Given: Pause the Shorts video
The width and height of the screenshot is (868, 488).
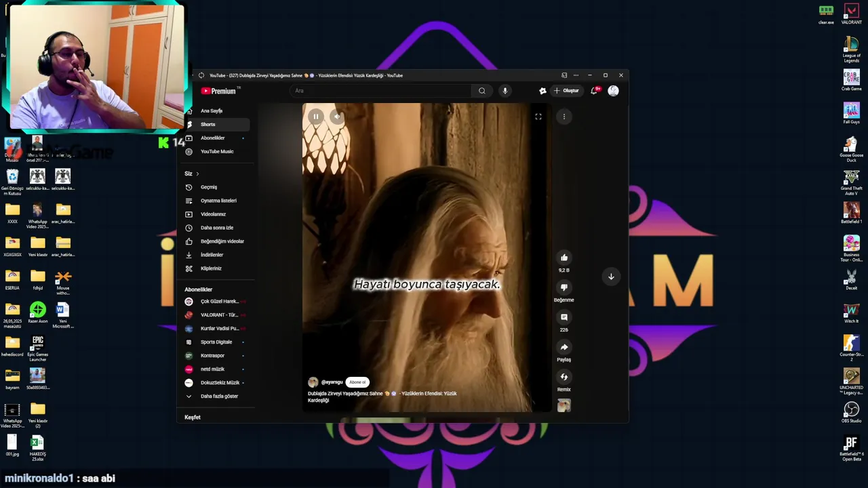Looking at the screenshot, I should pyautogui.click(x=315, y=117).
